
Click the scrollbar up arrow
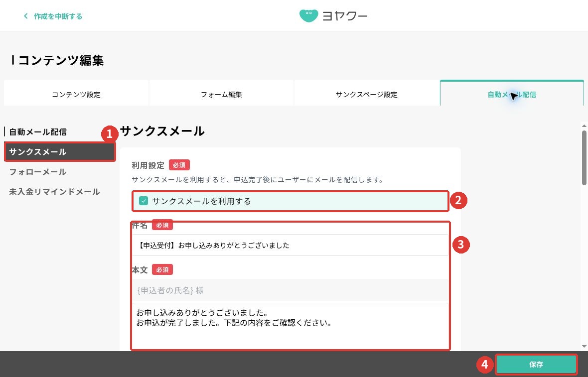point(584,126)
